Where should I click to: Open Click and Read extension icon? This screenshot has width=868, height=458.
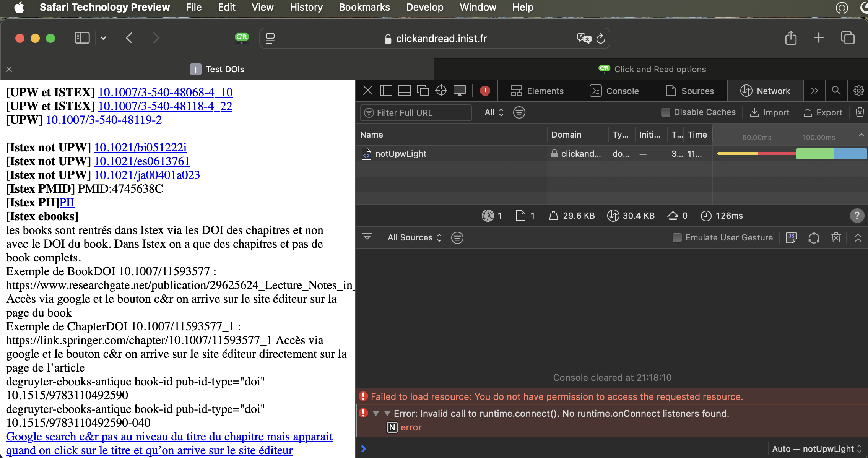point(242,38)
